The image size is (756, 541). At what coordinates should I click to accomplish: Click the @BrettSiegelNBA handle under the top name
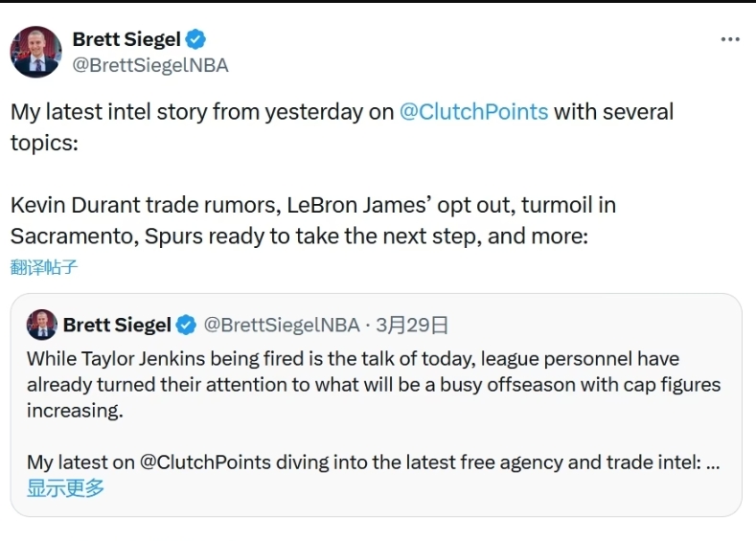pos(150,65)
